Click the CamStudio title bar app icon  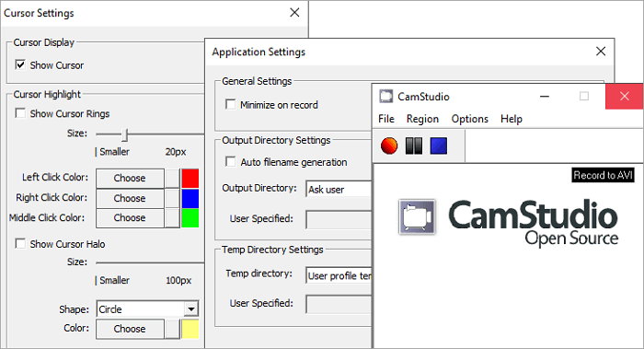point(385,96)
